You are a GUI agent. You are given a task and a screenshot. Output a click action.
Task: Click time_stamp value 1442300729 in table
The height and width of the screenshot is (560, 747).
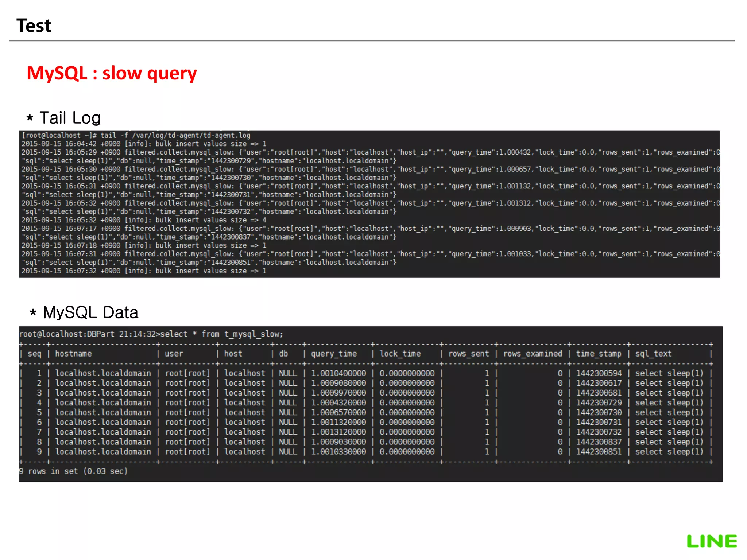(x=599, y=403)
